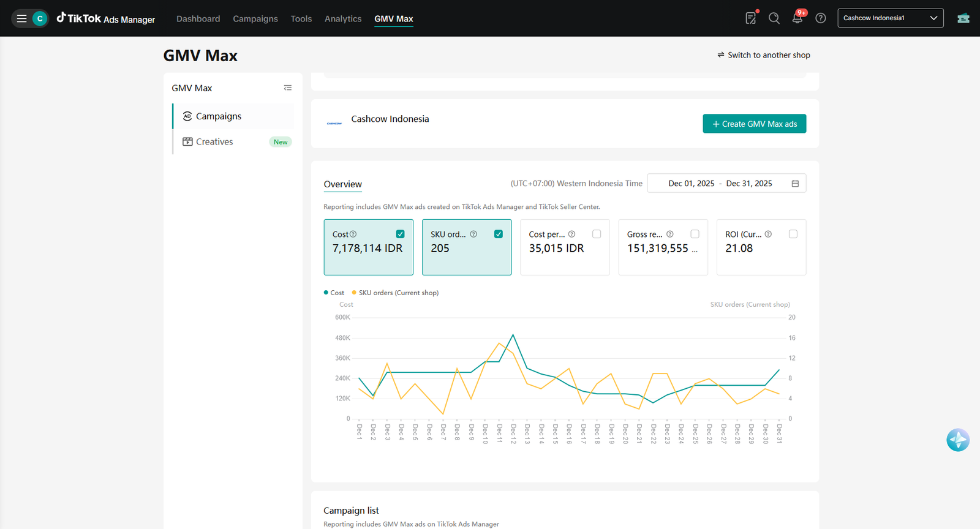This screenshot has height=529, width=980.
Task: Open the Analytics menu
Action: (343, 19)
